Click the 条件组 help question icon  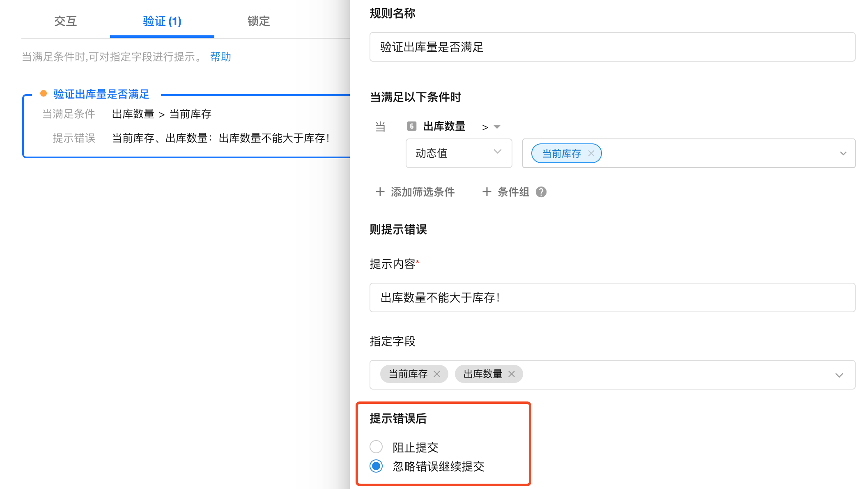pyautogui.click(x=541, y=192)
